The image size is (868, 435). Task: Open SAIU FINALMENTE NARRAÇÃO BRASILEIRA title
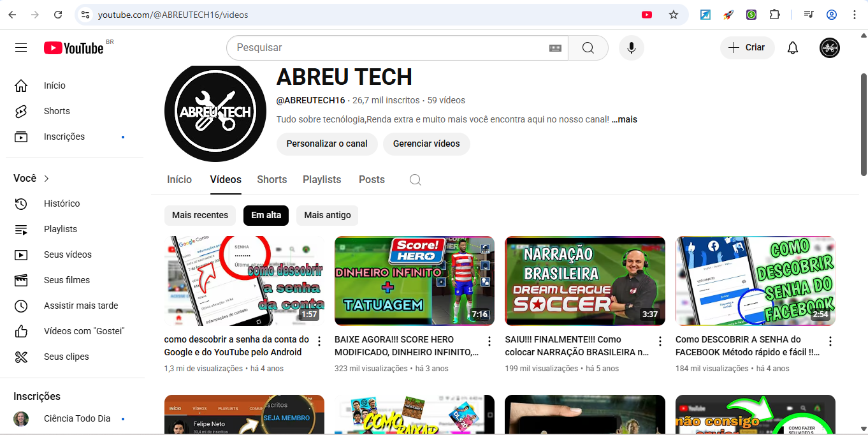tap(577, 346)
